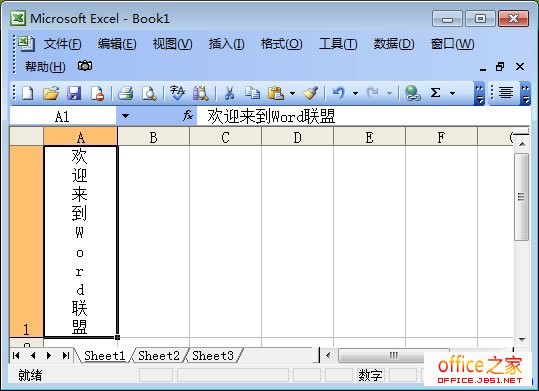Close the workbook with the inner X

pyautogui.click(x=520, y=66)
